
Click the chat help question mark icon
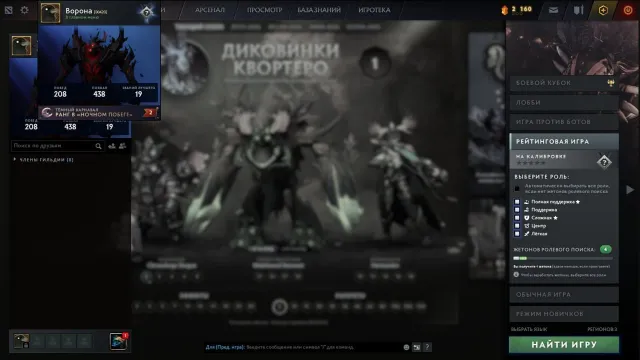coord(427,347)
